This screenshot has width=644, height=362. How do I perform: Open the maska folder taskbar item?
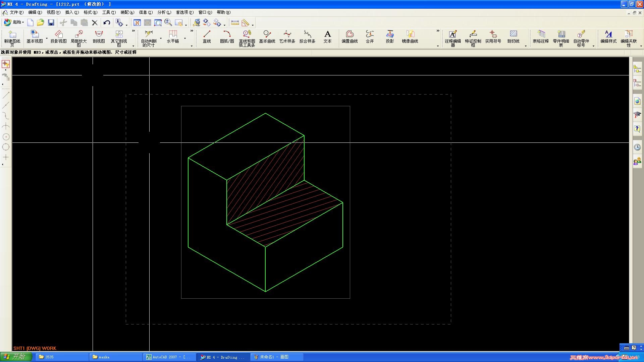tap(116, 357)
